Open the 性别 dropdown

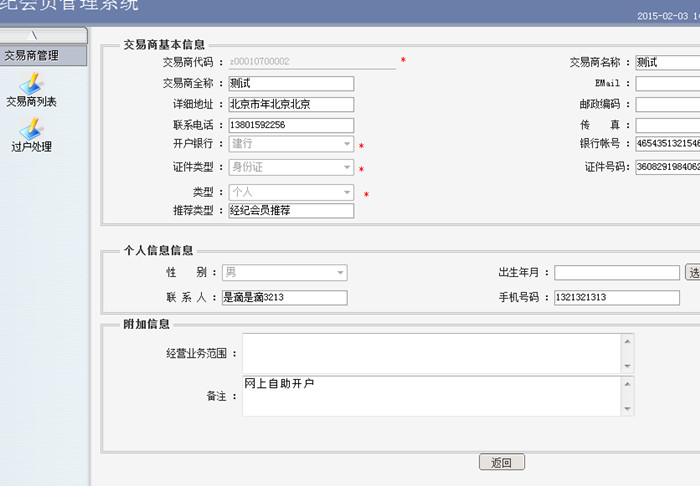(x=340, y=273)
